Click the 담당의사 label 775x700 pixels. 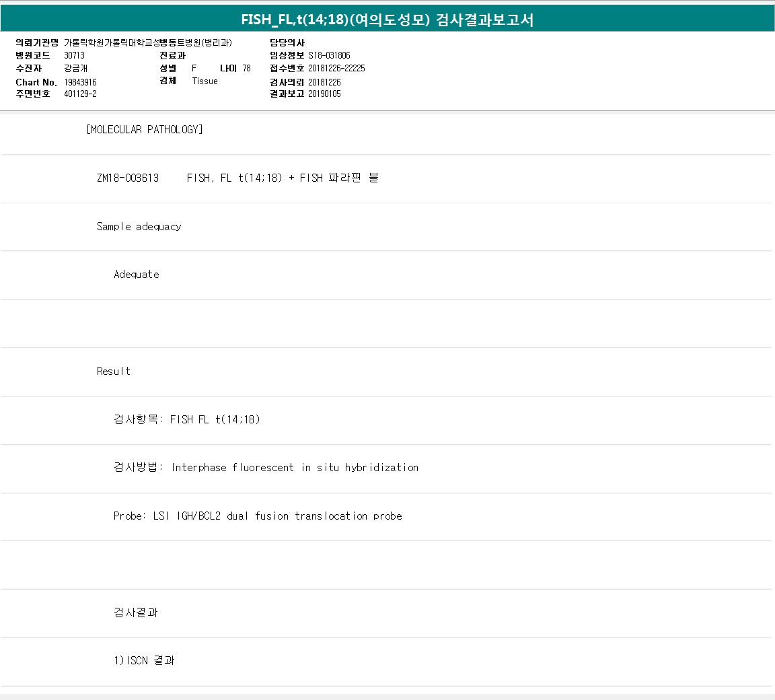(x=287, y=42)
